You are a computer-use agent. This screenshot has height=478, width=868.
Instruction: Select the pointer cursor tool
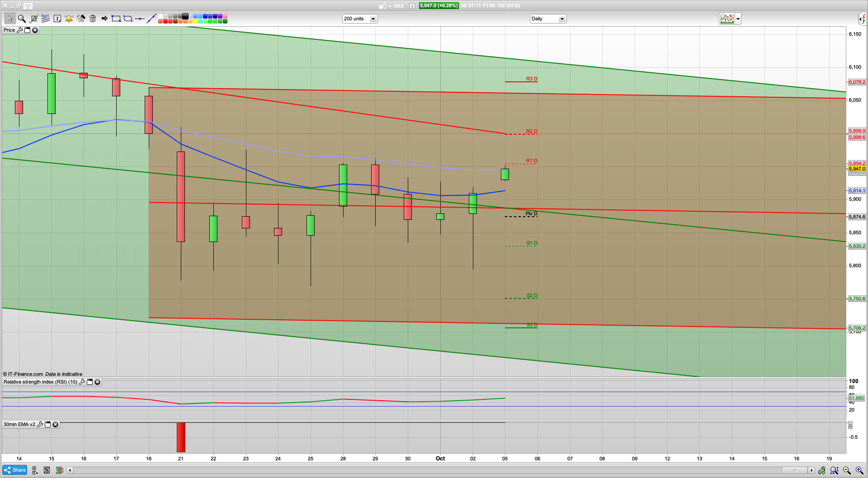click(10, 19)
